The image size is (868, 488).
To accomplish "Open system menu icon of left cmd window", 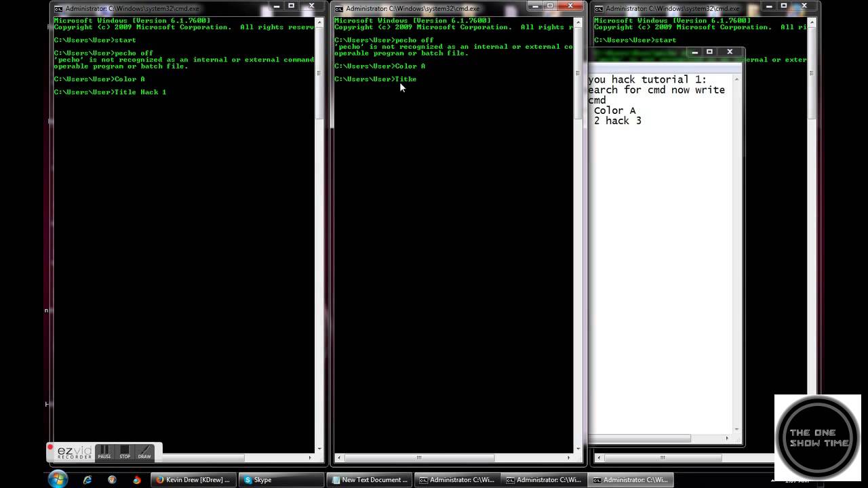I will 58,9.
